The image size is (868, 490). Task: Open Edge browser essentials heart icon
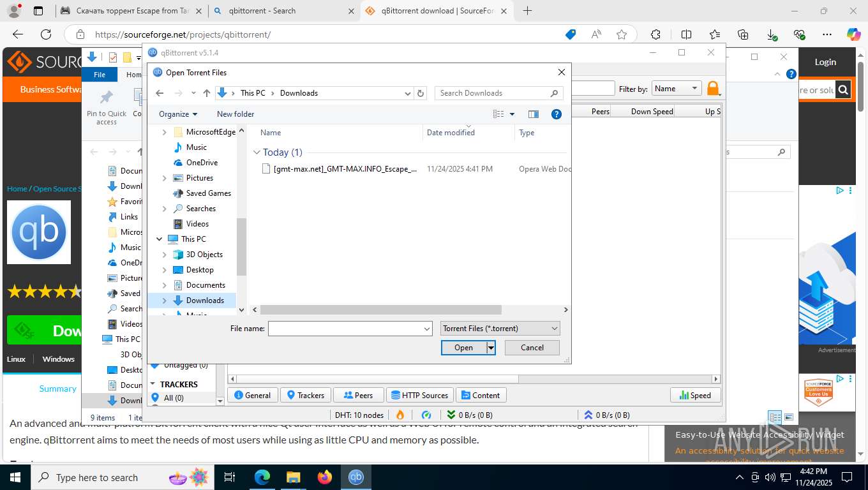pyautogui.click(x=799, y=34)
